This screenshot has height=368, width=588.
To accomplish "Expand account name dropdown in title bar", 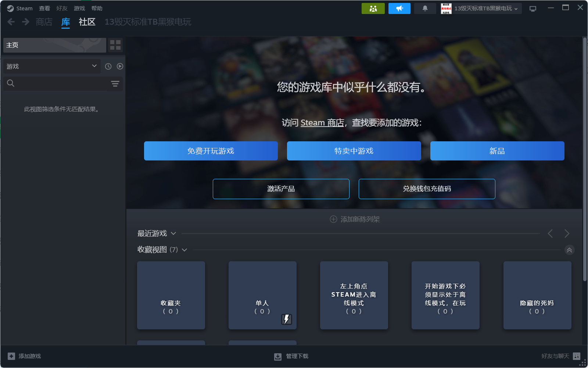I will click(x=516, y=9).
